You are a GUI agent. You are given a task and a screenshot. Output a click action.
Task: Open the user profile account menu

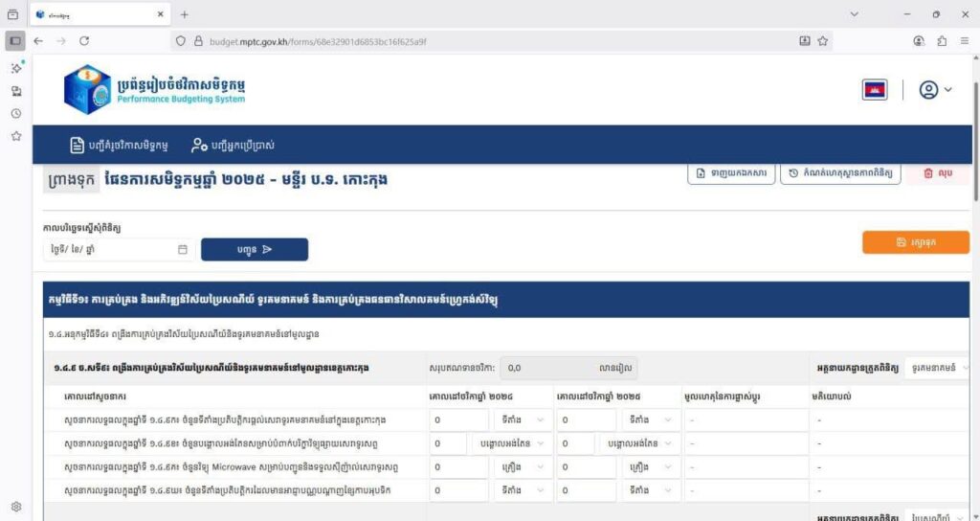click(935, 90)
